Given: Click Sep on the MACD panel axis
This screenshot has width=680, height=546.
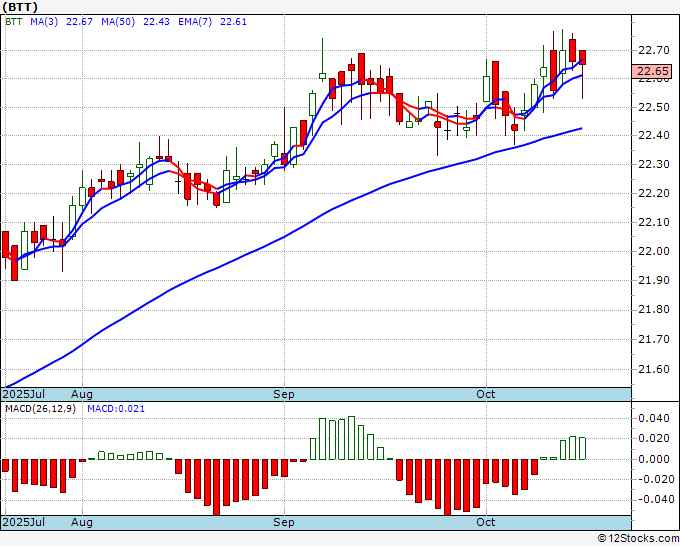Looking at the screenshot, I should pyautogui.click(x=284, y=522).
